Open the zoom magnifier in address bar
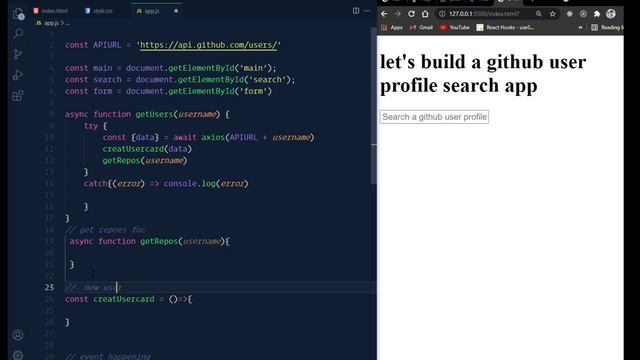The height and width of the screenshot is (360, 640). click(x=539, y=14)
